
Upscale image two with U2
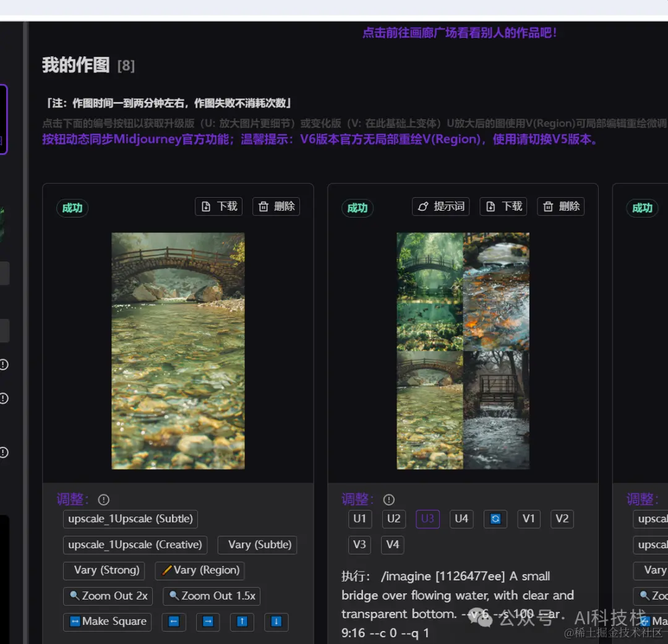[393, 519]
